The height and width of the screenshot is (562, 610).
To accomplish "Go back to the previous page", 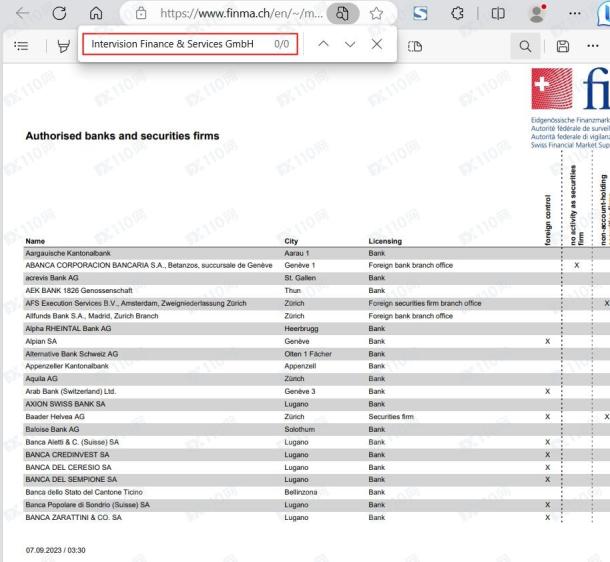I will tap(23, 13).
